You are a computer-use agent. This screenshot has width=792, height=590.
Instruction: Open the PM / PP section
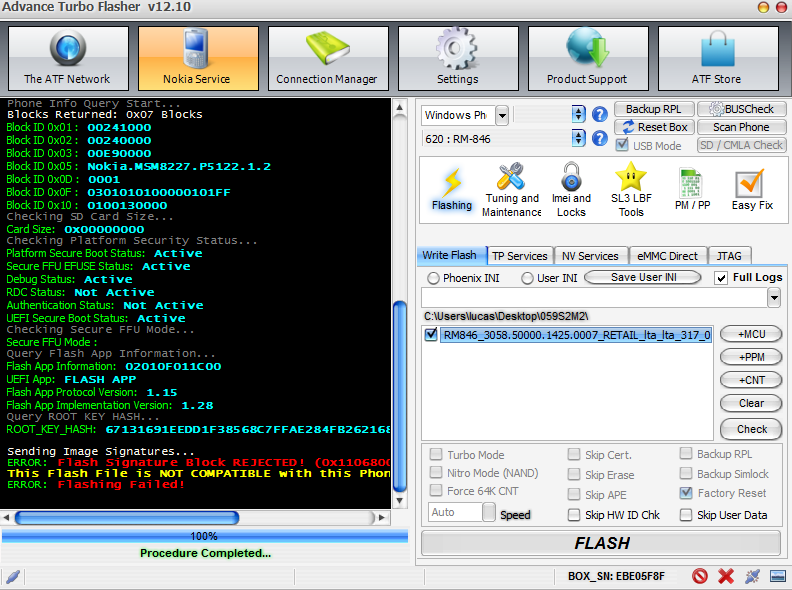click(692, 190)
